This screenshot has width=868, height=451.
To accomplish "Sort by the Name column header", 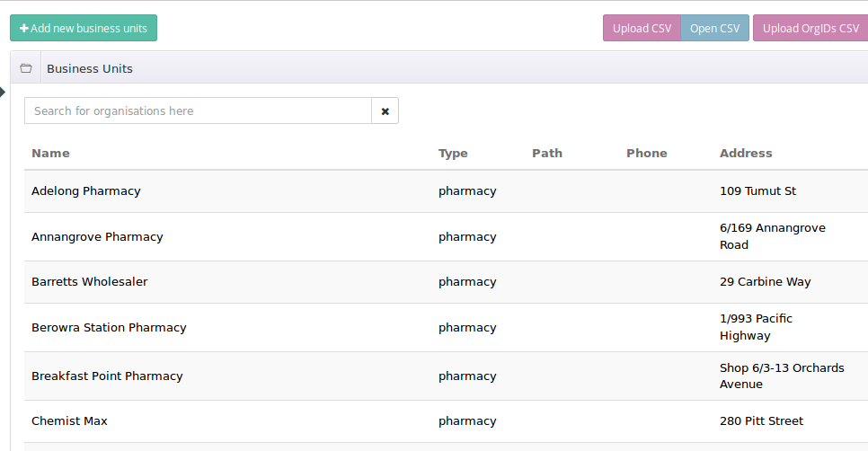I will [50, 154].
